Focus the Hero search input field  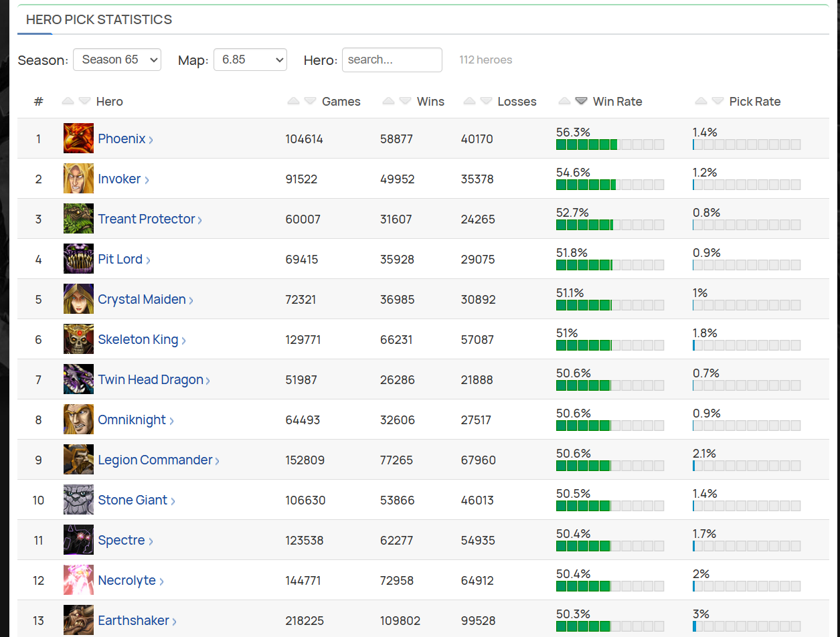392,60
